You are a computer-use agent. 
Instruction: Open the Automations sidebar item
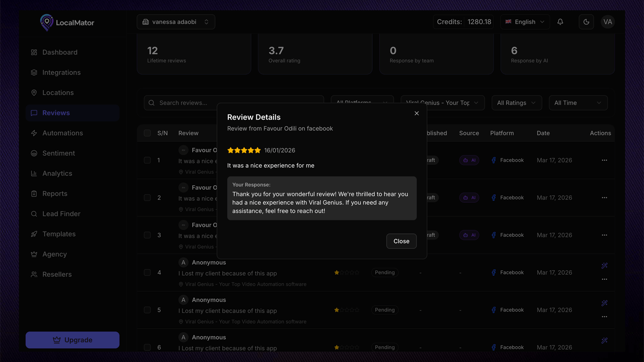point(62,133)
